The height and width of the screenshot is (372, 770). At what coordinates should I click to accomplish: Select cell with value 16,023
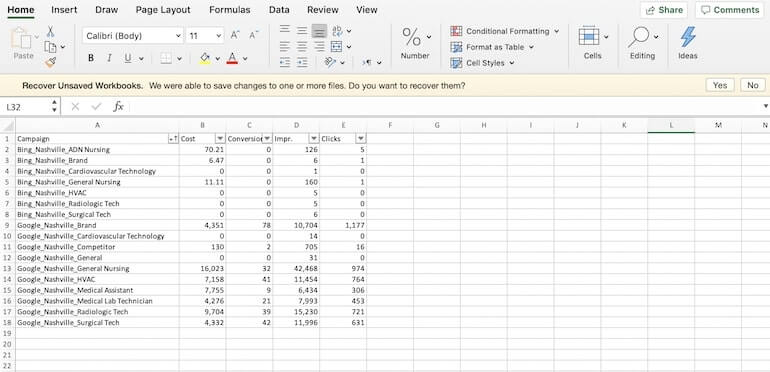click(x=202, y=268)
